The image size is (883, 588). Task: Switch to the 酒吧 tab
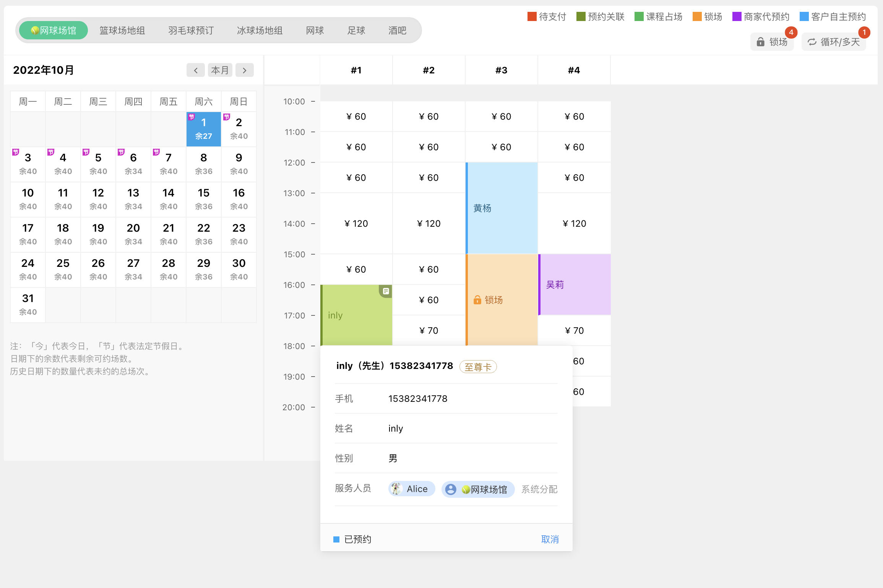pyautogui.click(x=398, y=31)
